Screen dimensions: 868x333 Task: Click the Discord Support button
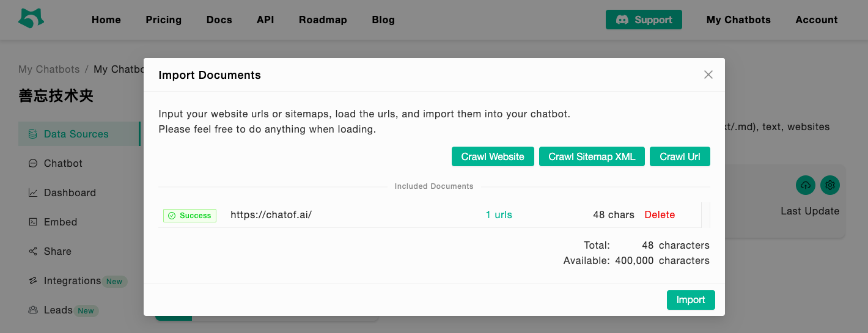pyautogui.click(x=644, y=20)
